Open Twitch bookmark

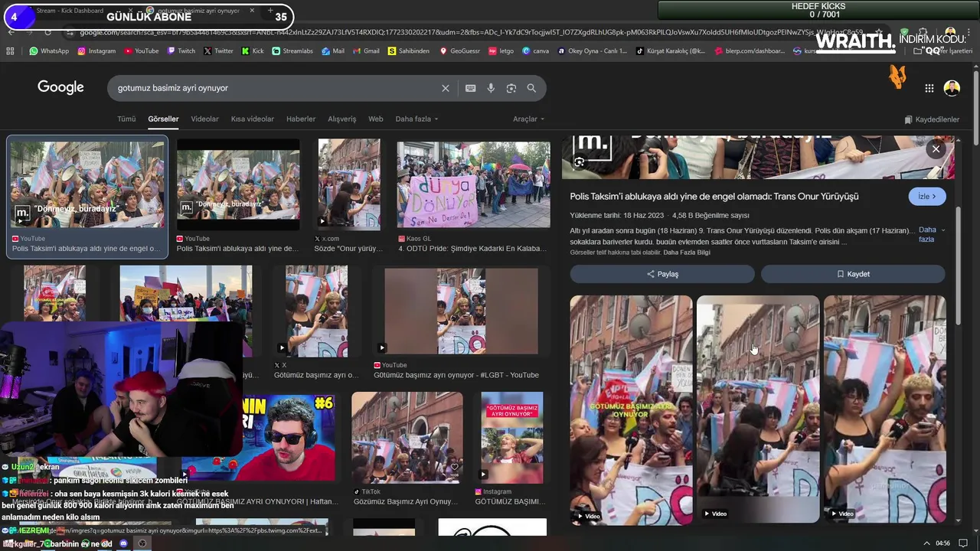click(x=181, y=51)
